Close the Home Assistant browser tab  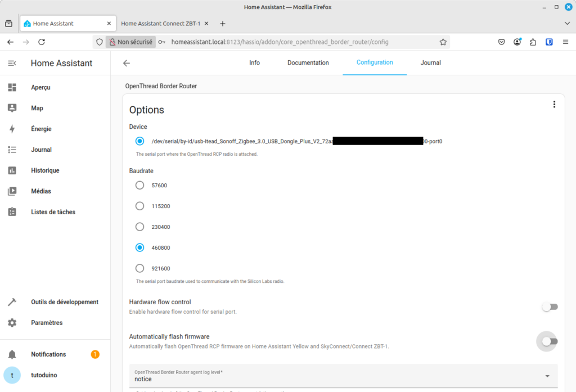pos(109,24)
